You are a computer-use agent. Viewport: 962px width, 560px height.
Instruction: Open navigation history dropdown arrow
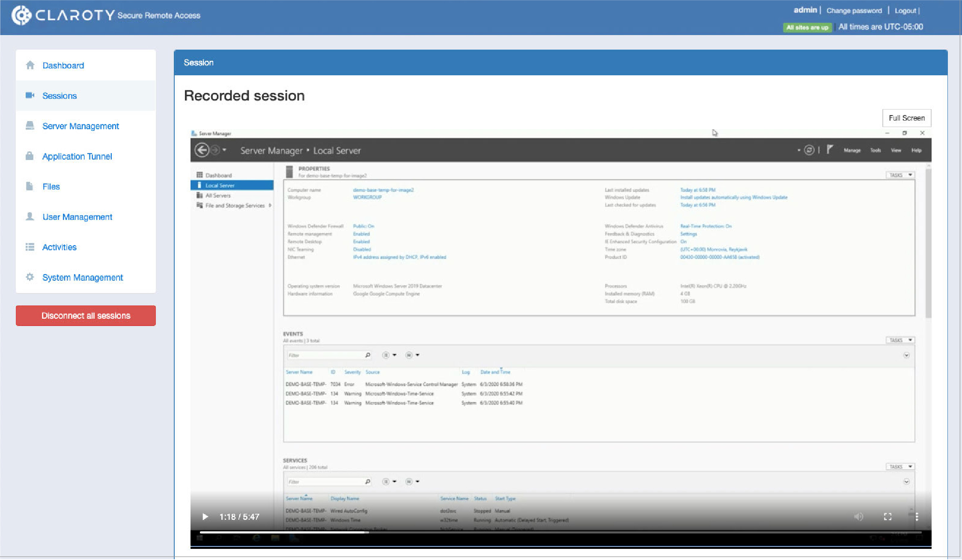[224, 150]
